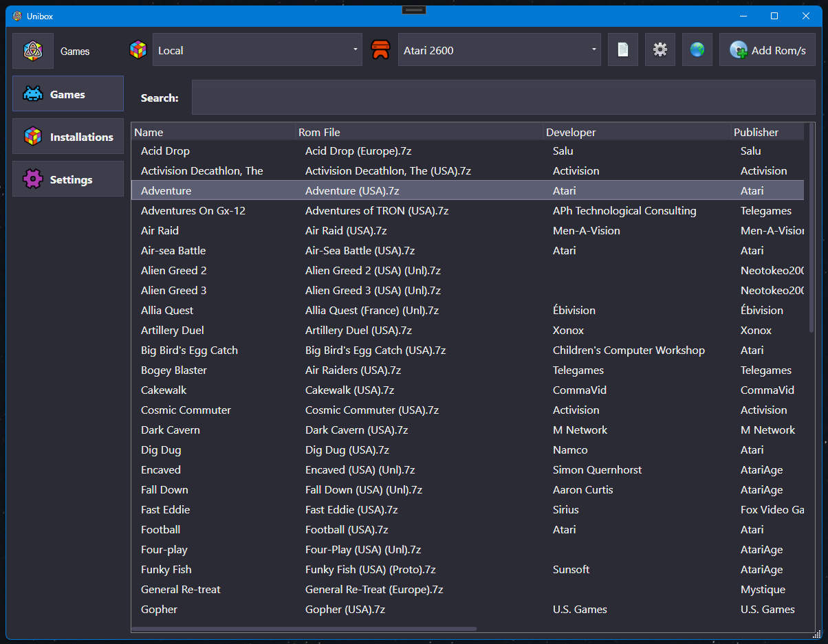Viewport: 828px width, 644px height.
Task: Open the document page icon button
Action: coord(623,49)
